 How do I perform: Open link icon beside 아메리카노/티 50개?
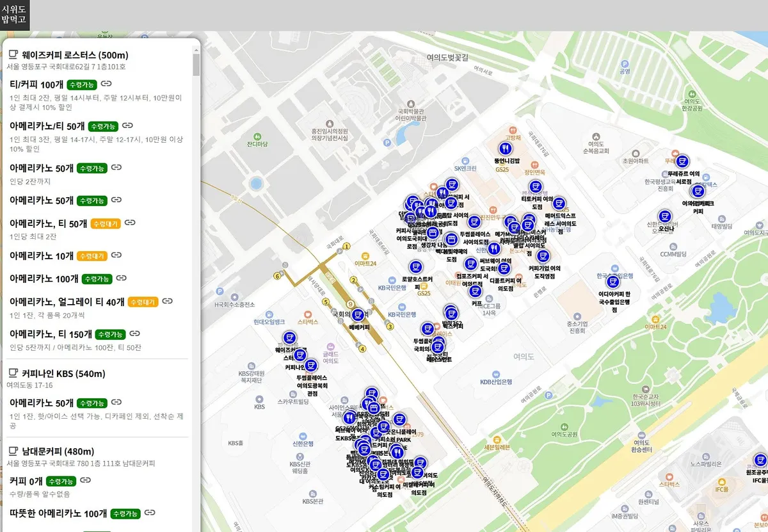pyautogui.click(x=127, y=125)
